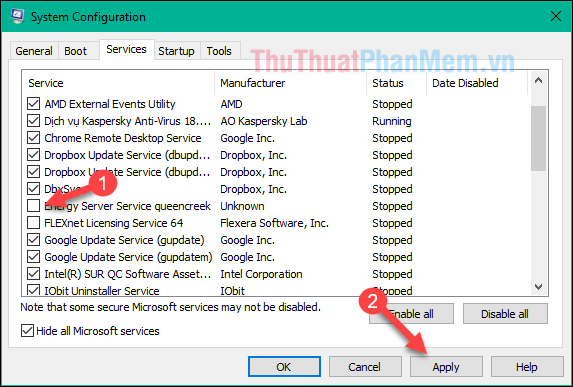This screenshot has width=573, height=387.
Task: Click the services list scroll down arrow
Action: pyautogui.click(x=538, y=287)
